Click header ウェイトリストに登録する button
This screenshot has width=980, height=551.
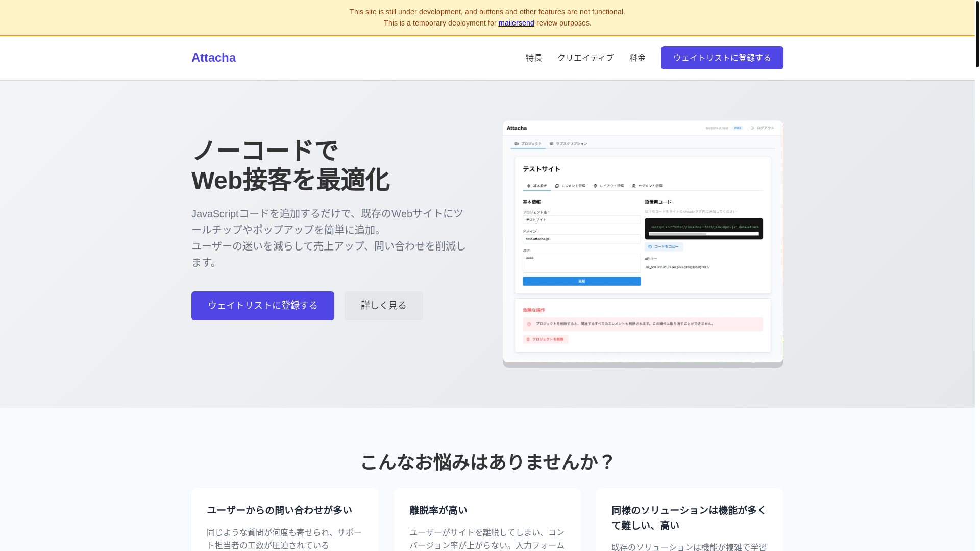(722, 58)
